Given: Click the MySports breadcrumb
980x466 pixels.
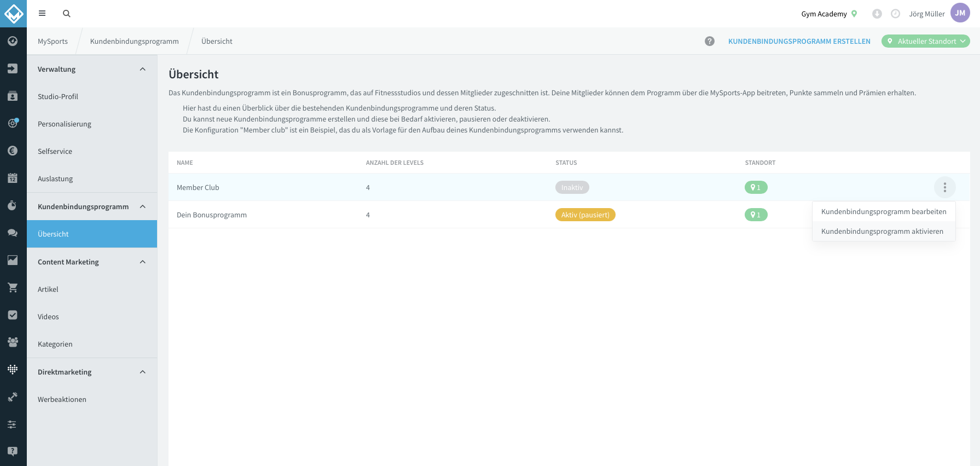Looking at the screenshot, I should [x=53, y=41].
